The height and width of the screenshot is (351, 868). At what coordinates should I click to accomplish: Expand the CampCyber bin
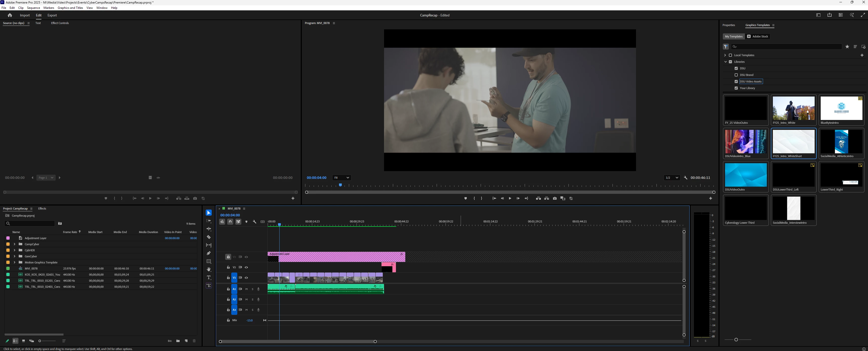[14, 244]
